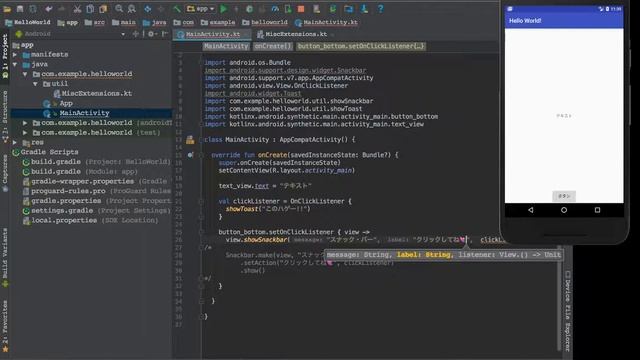Click the MainActivity editor breadcrumb
640x360 pixels.
(226, 46)
